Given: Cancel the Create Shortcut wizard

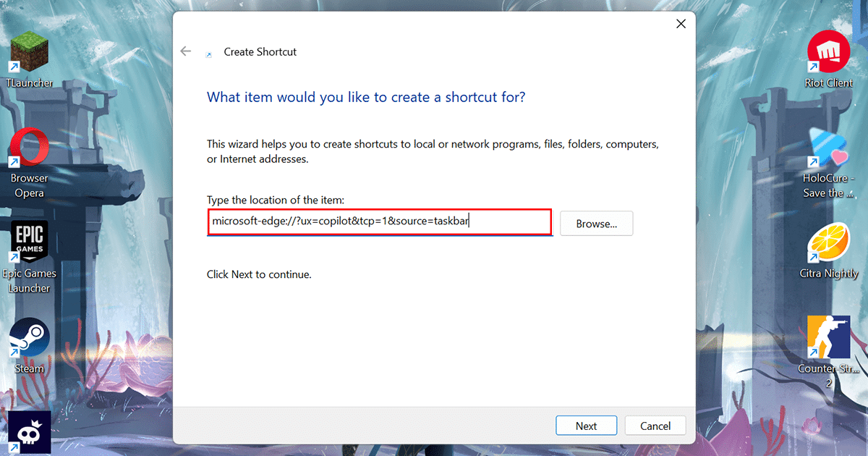Looking at the screenshot, I should pos(655,426).
